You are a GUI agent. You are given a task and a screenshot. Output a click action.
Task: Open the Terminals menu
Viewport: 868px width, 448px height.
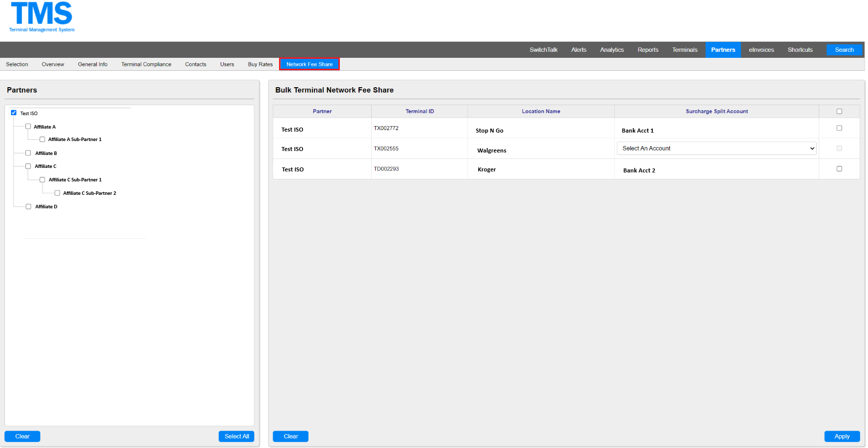coord(685,50)
